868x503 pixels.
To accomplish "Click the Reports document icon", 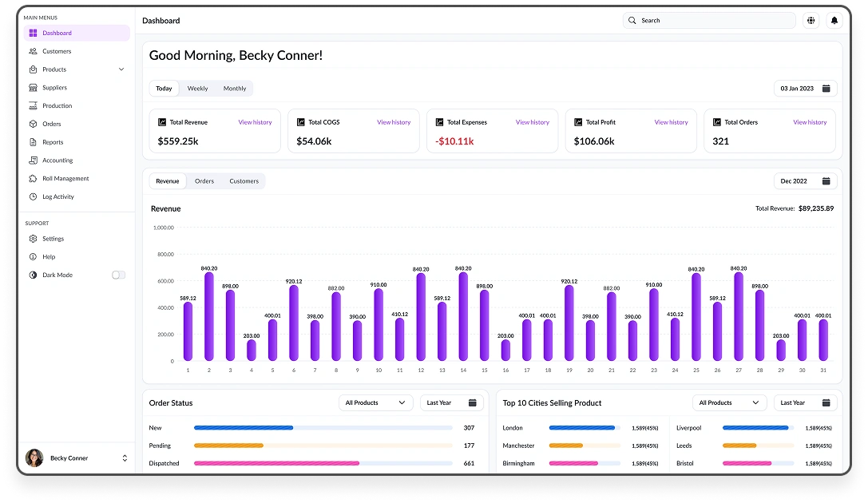I will [x=34, y=142].
